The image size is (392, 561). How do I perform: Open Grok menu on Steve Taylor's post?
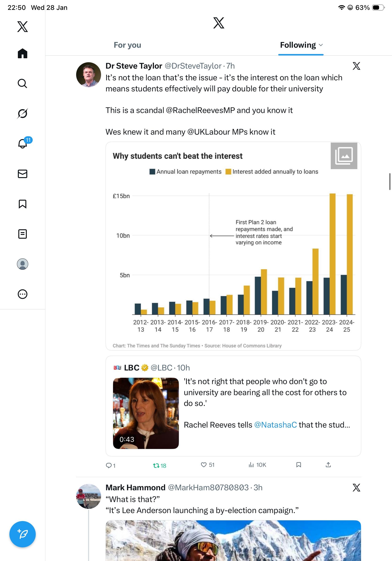pyautogui.click(x=356, y=66)
